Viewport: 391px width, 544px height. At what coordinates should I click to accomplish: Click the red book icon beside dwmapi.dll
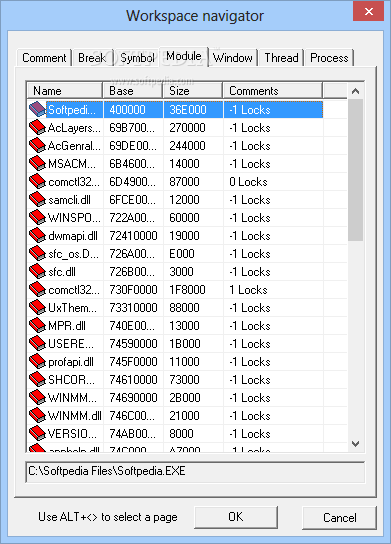(37, 236)
